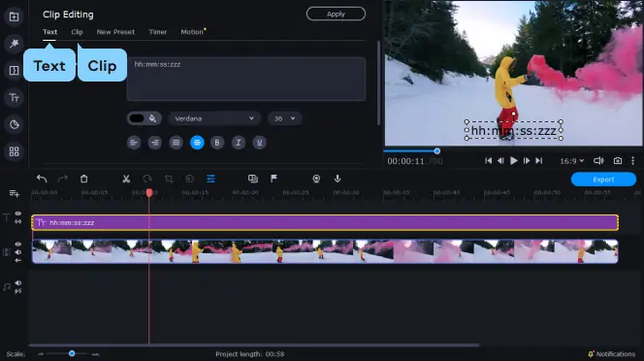Open the Titles sidebar icon

(14, 98)
